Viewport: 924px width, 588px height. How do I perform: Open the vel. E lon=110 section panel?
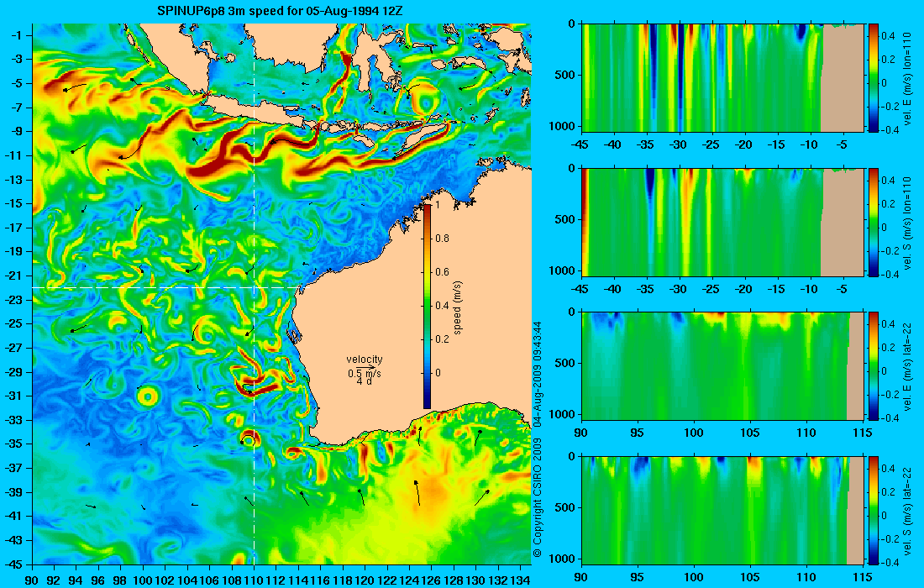(723, 78)
